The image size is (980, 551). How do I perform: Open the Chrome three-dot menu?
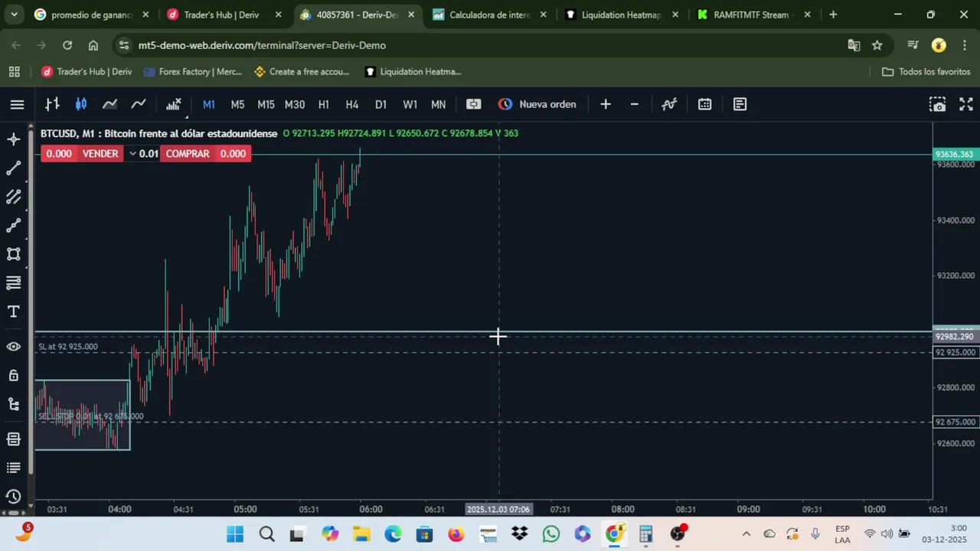965,45
